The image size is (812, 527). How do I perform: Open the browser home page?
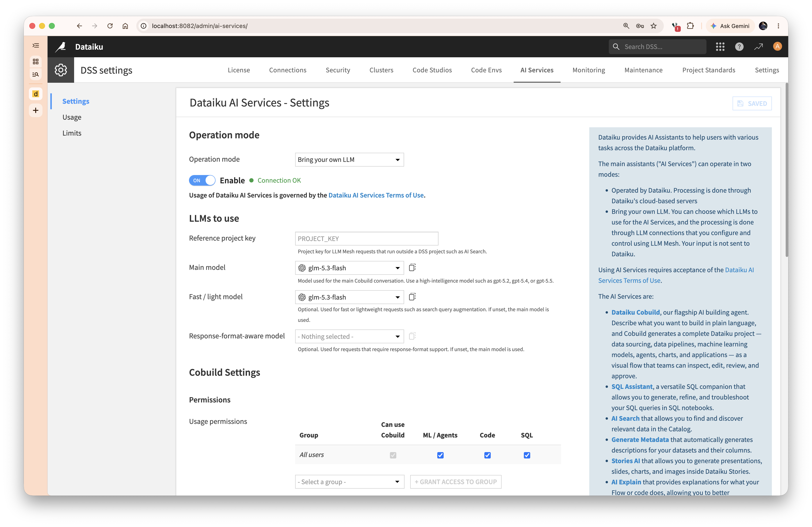[125, 26]
